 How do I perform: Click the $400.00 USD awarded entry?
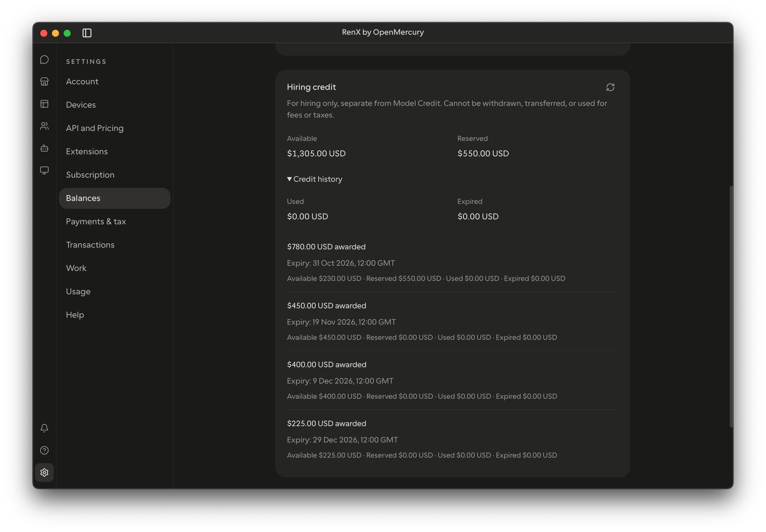click(326, 364)
